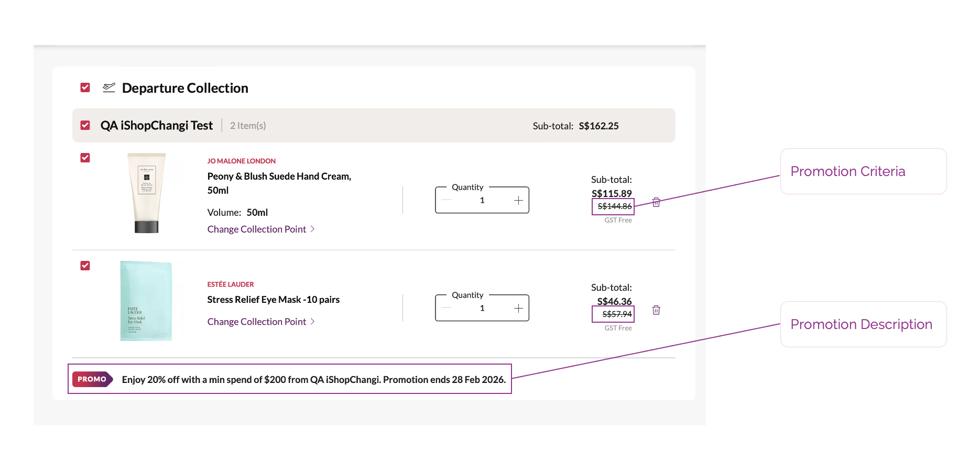Delete the Stress Relief Eye Mask item
The width and height of the screenshot is (980, 461).
[656, 310]
